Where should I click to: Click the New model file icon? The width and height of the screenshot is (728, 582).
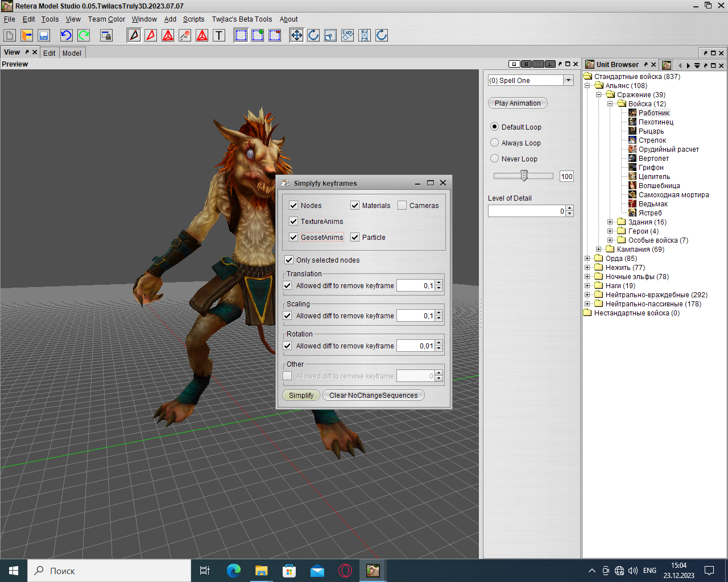point(10,35)
